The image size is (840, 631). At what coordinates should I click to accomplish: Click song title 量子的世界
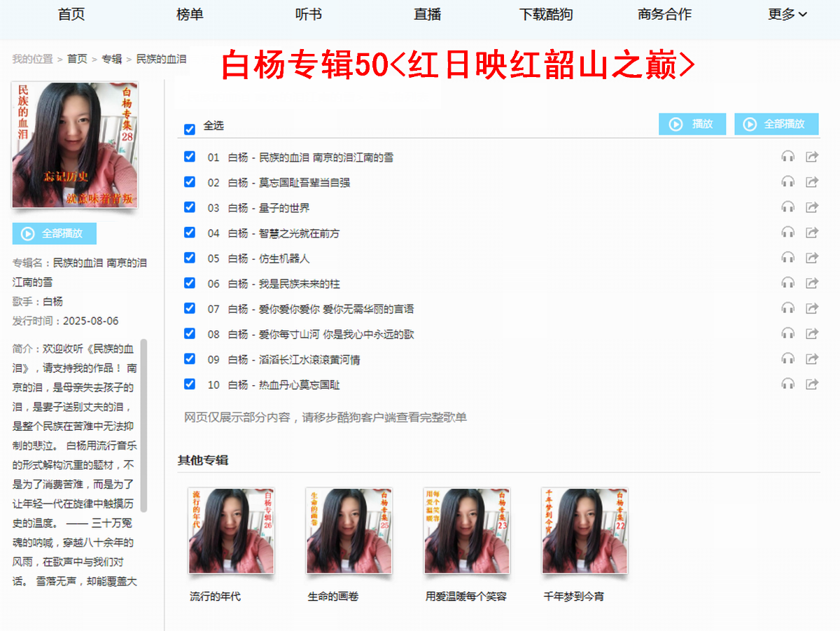(x=284, y=208)
